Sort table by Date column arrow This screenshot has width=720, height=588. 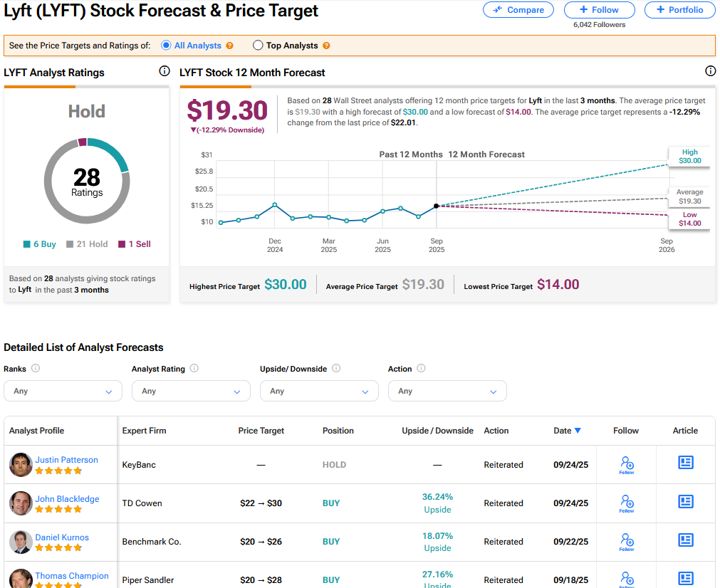[x=578, y=431]
